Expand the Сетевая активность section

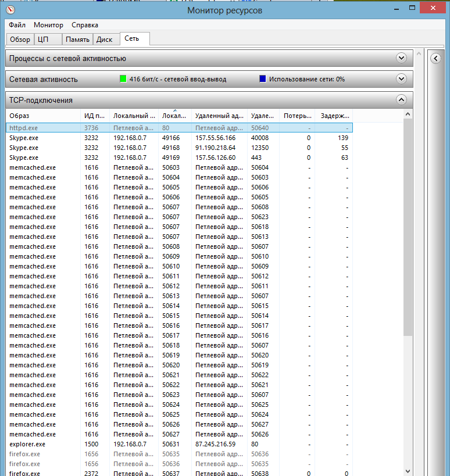[x=401, y=79]
